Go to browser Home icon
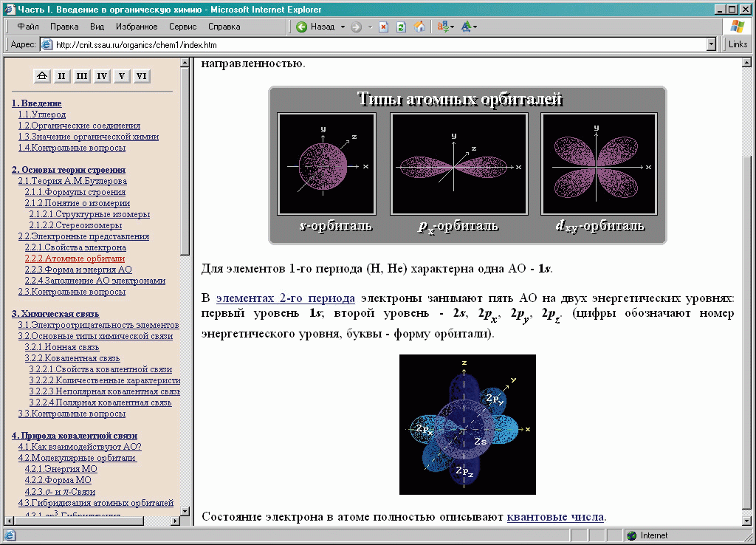The height and width of the screenshot is (545, 756). pos(419,27)
